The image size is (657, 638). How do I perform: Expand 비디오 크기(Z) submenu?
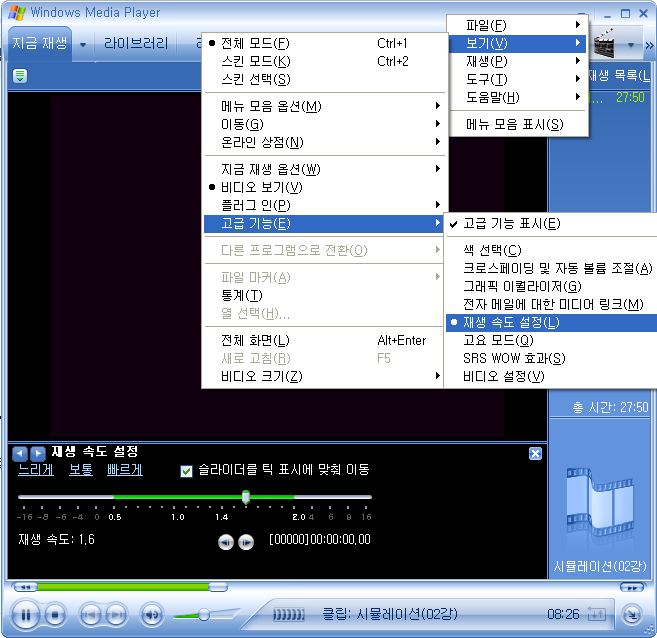323,376
